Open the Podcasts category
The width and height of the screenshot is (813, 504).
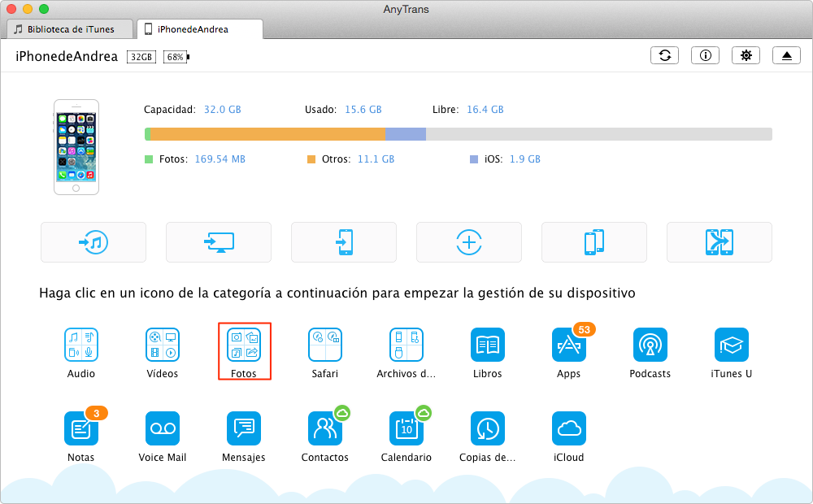click(650, 345)
